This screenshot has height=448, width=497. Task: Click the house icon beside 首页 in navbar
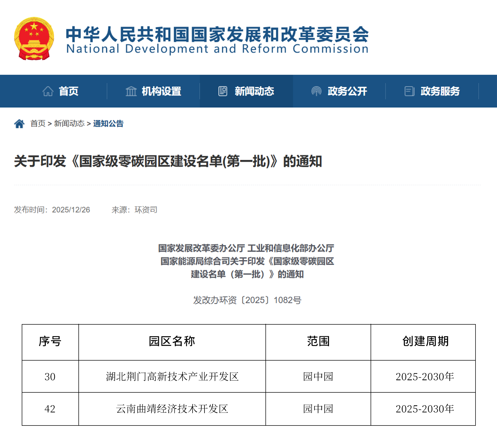tap(48, 91)
